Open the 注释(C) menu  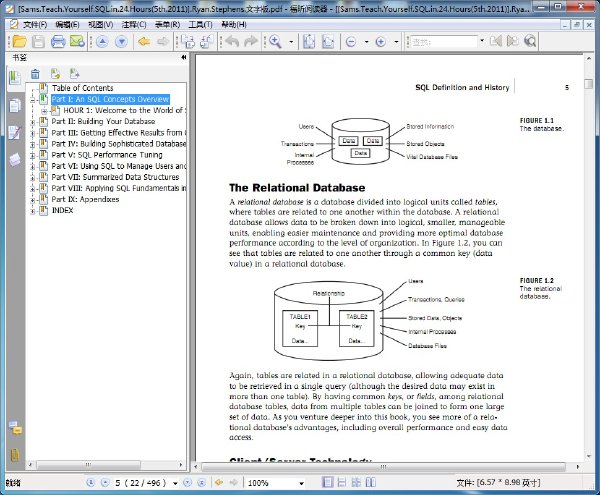pos(134,24)
